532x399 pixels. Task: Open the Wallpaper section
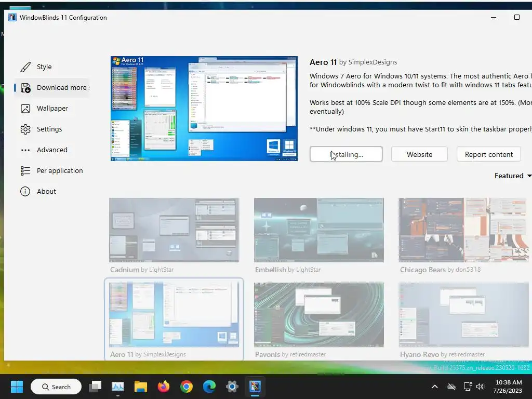[52, 108]
